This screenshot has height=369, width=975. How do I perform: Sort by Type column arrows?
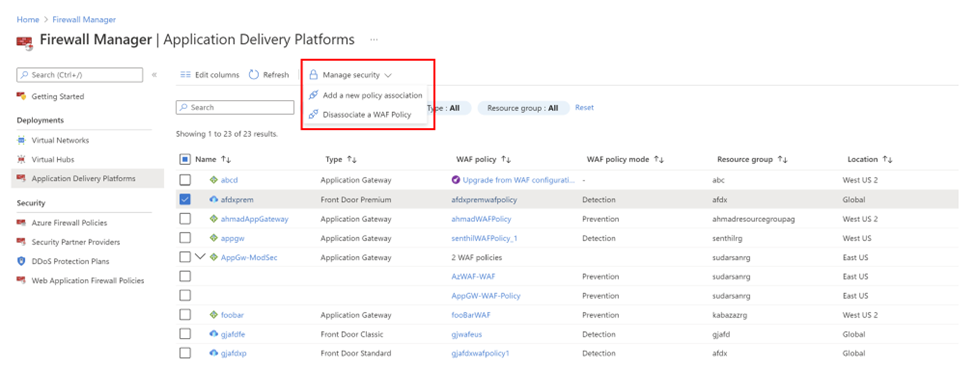coord(351,160)
